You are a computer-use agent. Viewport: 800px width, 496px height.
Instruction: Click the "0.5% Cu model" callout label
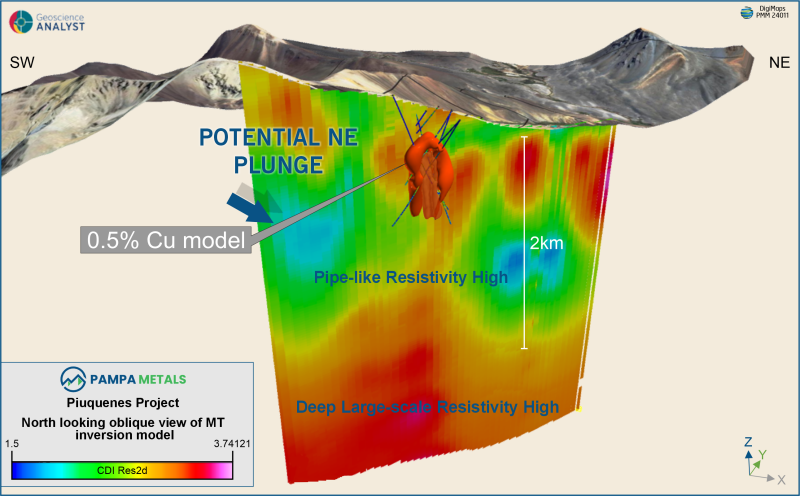coord(166,241)
